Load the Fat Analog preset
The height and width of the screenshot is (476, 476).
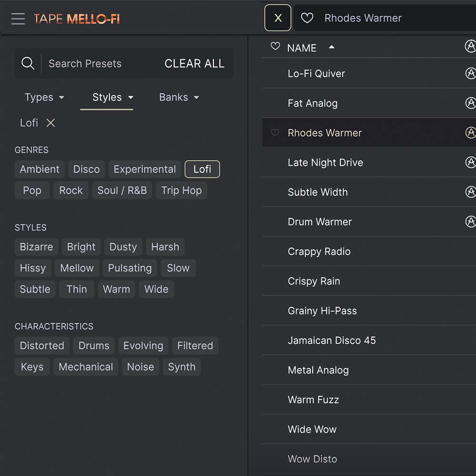369,103
